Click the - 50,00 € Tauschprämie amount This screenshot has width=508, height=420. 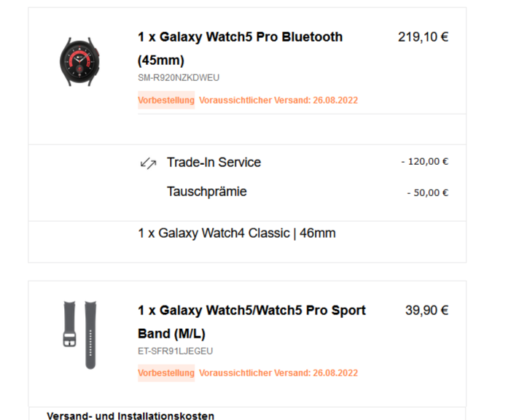(x=427, y=193)
